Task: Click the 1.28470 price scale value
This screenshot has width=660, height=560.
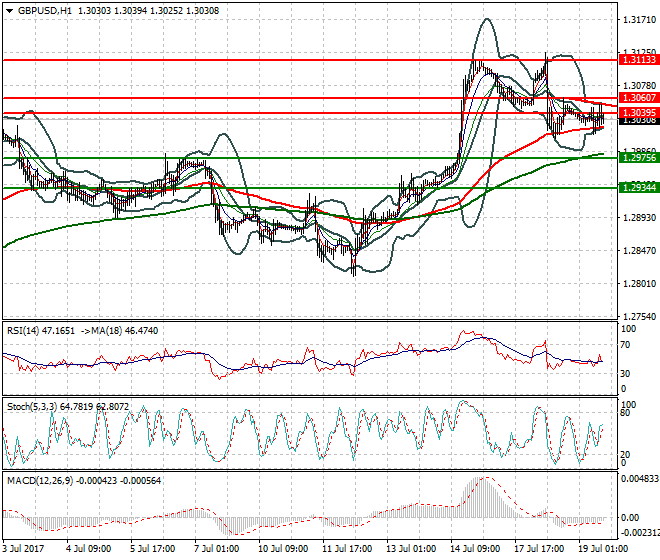Action: tap(639, 251)
